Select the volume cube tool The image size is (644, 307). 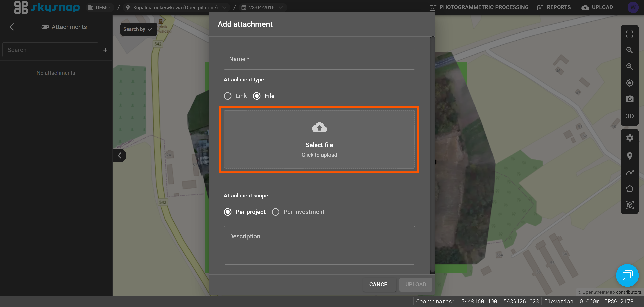click(x=629, y=205)
